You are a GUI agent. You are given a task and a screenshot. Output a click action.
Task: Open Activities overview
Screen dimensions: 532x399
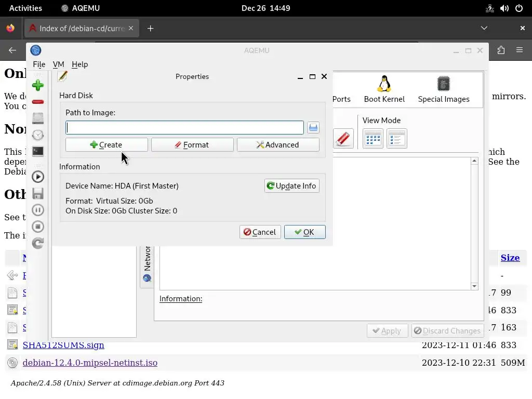[25, 8]
